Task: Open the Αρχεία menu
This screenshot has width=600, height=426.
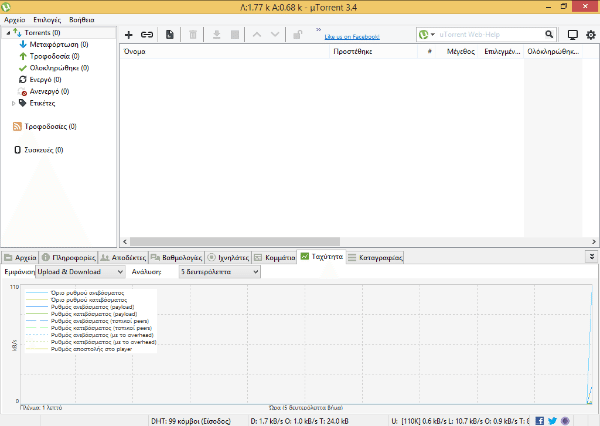Action: pos(15,20)
